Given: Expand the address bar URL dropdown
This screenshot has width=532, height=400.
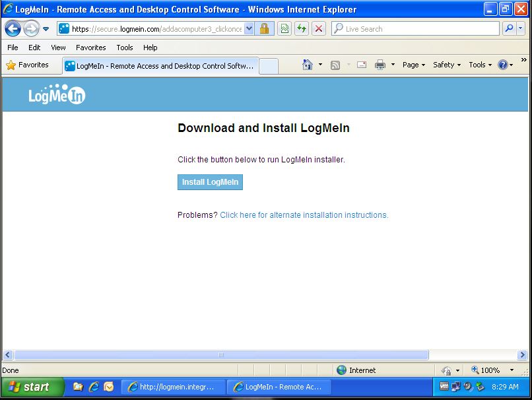Looking at the screenshot, I should pos(249,29).
